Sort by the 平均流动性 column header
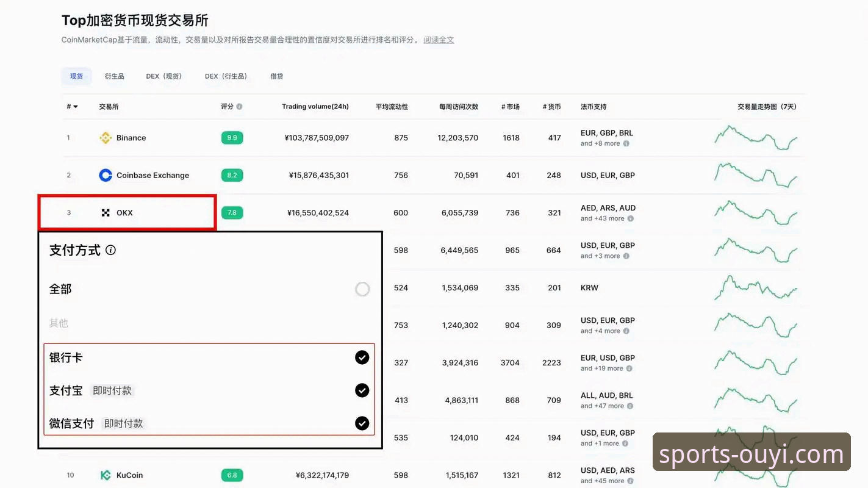 pos(392,107)
